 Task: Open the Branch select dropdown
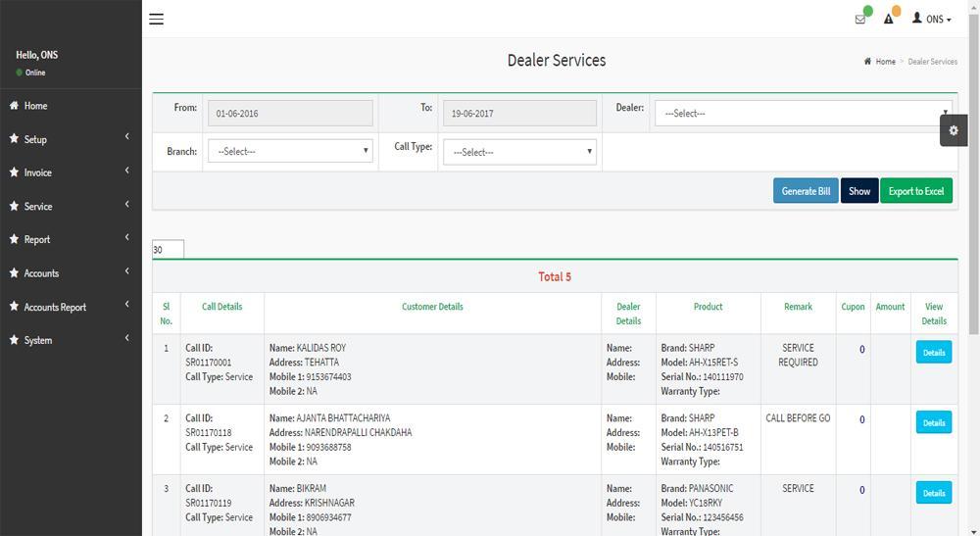tap(290, 151)
